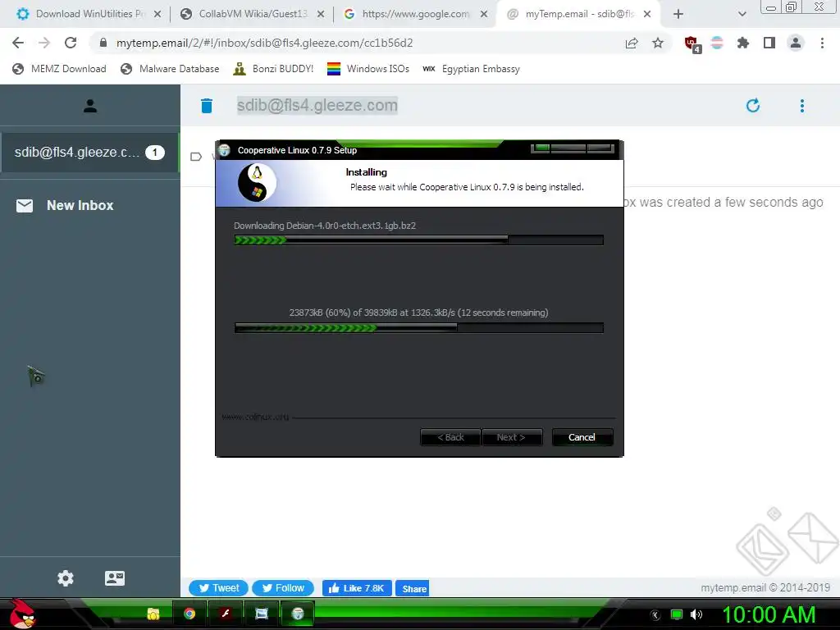This screenshot has height=630, width=840.
Task: Open Egyptian Embassy bookmark
Action: [472, 69]
